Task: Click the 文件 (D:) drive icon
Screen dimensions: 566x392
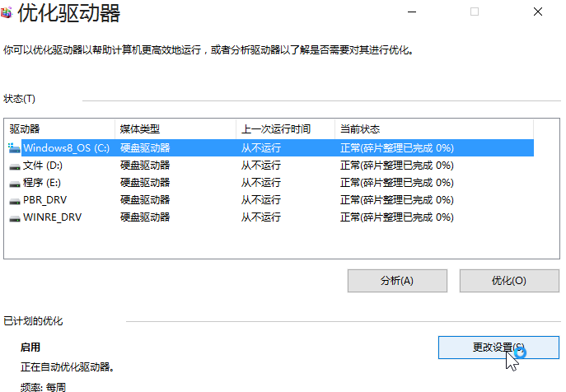Action: tap(15, 166)
